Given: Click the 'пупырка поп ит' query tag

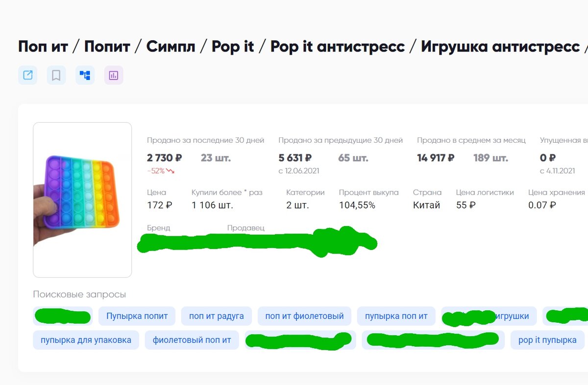Looking at the screenshot, I should [x=396, y=316].
